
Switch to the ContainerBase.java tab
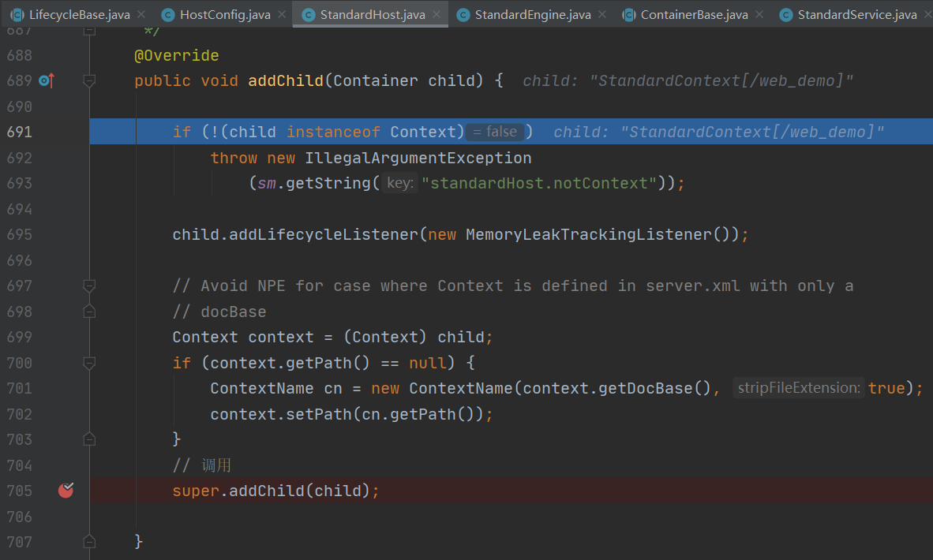694,14
